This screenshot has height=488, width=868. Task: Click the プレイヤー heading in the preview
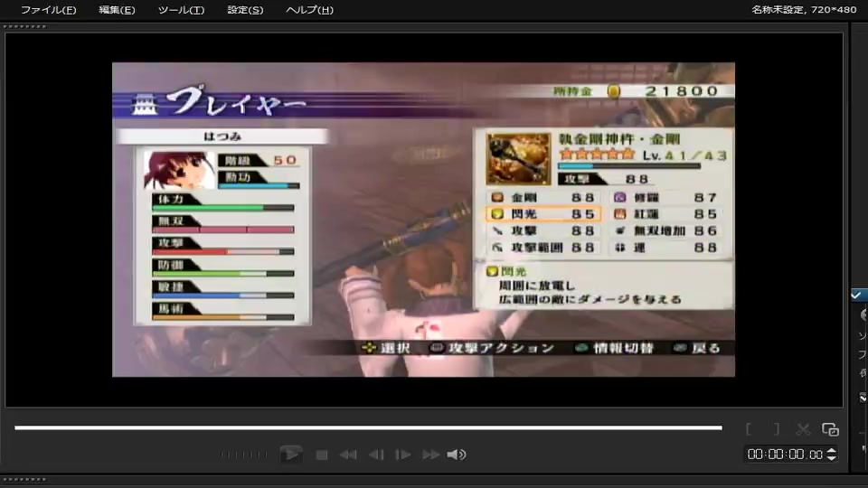pos(236,102)
